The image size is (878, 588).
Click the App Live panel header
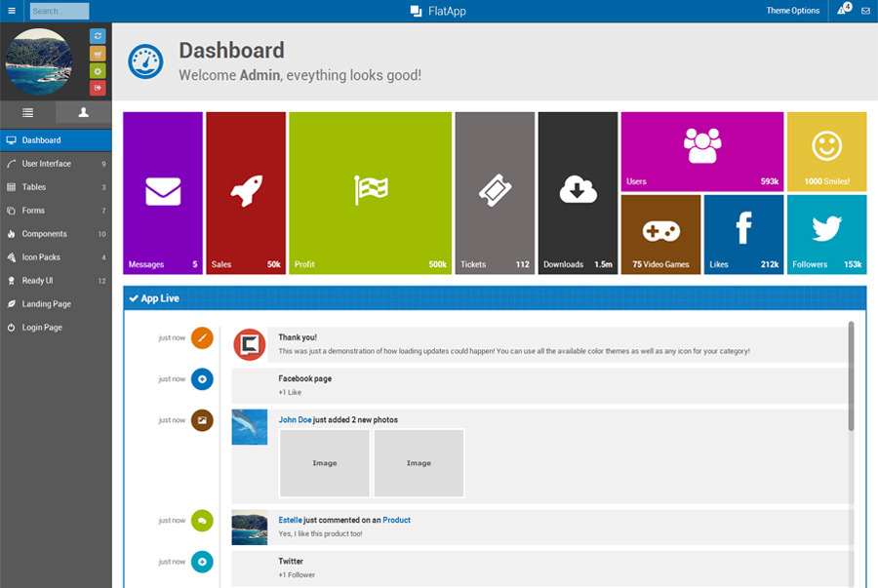(x=495, y=298)
